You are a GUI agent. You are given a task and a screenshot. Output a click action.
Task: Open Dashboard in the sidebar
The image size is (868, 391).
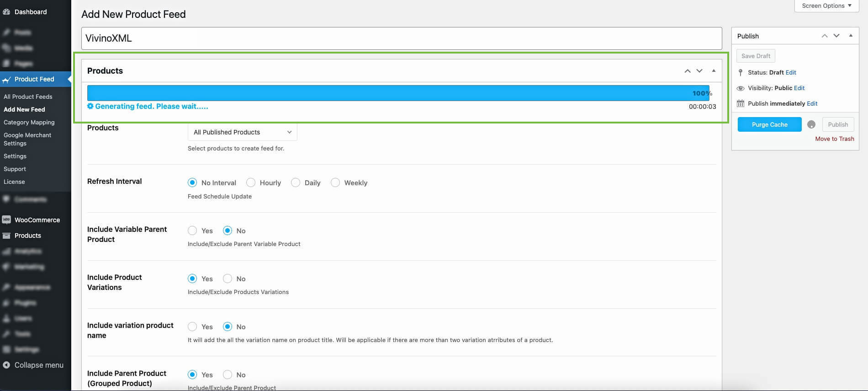click(x=31, y=12)
